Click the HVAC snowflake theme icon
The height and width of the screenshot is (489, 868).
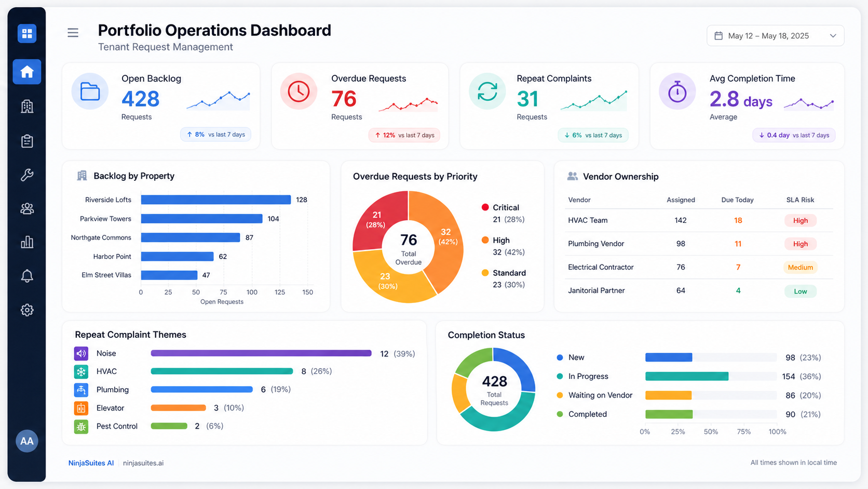tap(81, 372)
